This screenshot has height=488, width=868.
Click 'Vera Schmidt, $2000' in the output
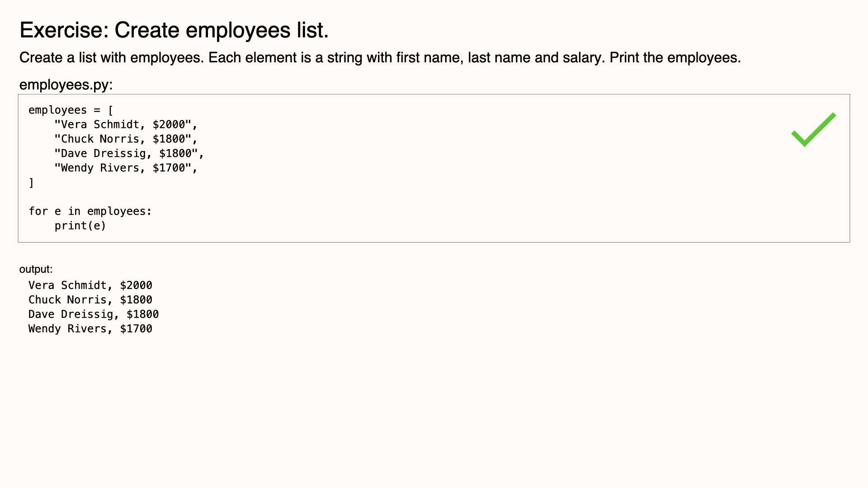pos(90,286)
